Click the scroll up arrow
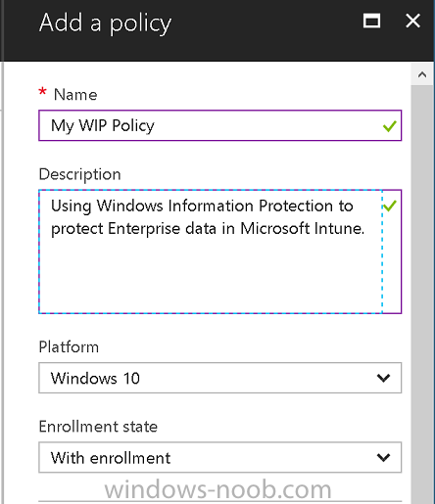Viewport: 435px width, 504px height. (422, 74)
